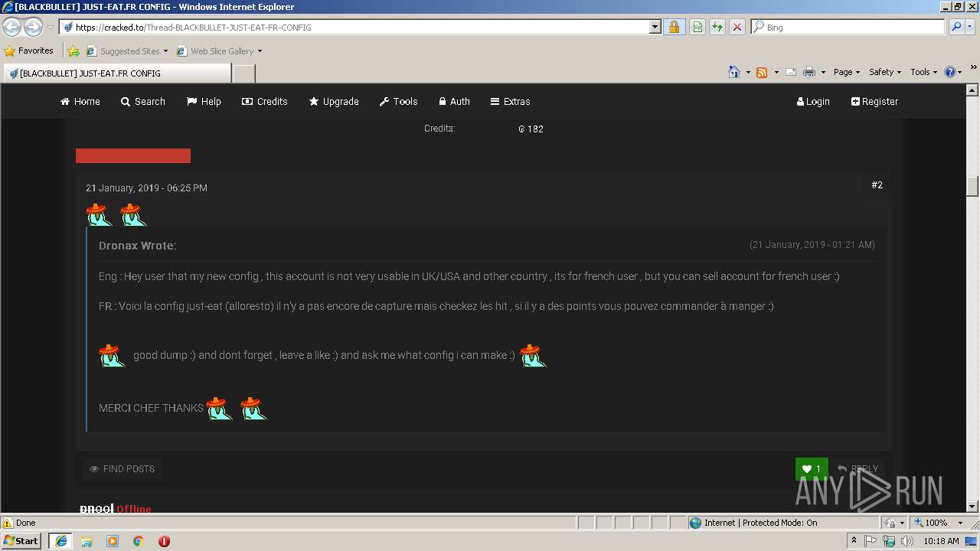Click the Compatibility View icon
This screenshot has height=551, width=980.
(697, 27)
